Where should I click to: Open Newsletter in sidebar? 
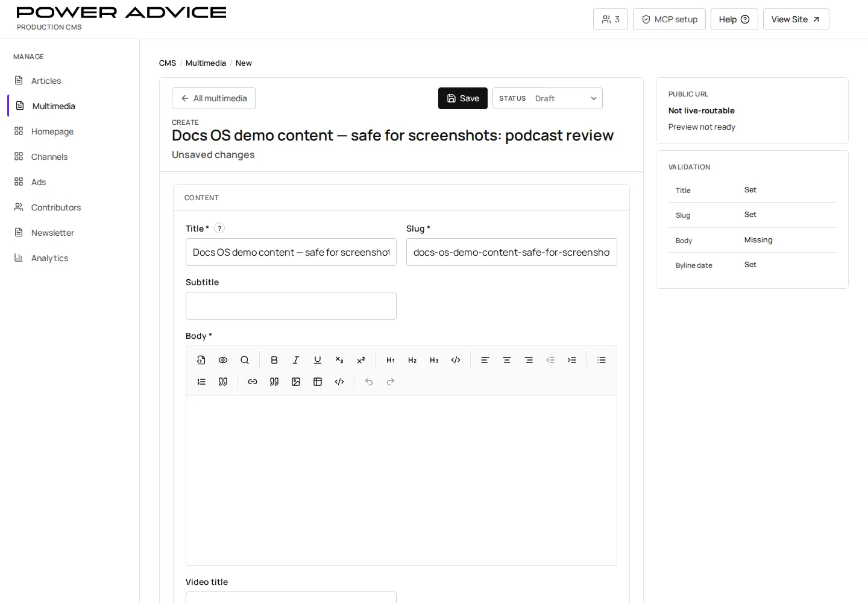pyautogui.click(x=69, y=233)
